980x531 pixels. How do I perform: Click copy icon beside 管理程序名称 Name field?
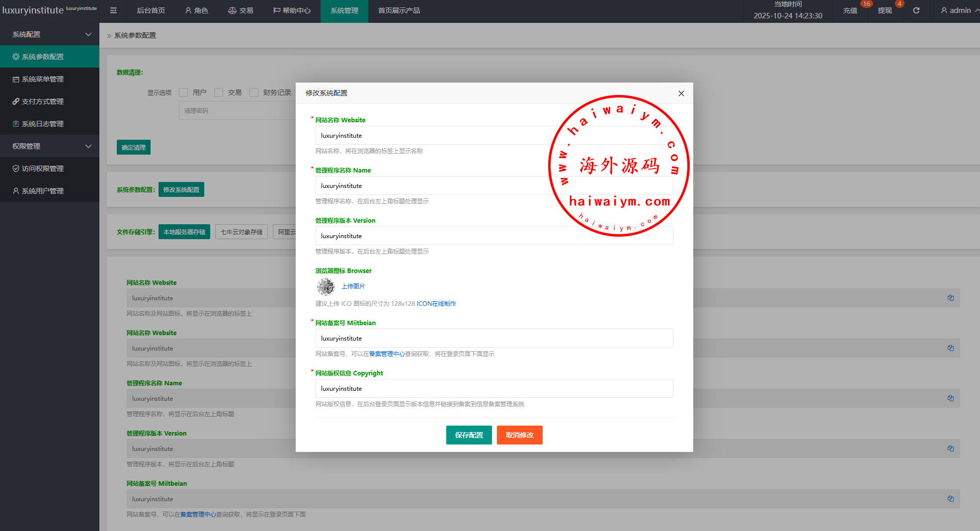(x=950, y=398)
